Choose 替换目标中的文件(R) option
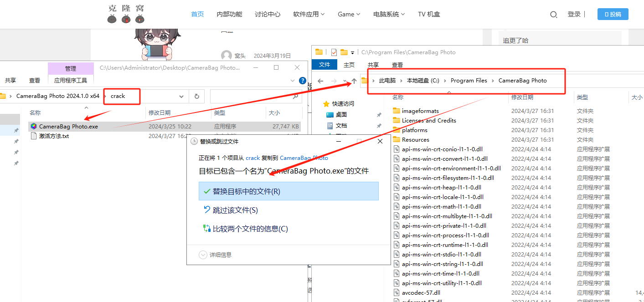 289,191
